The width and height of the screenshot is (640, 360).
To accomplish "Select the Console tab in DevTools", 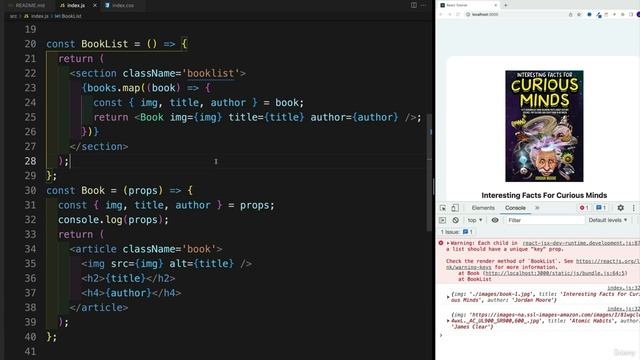I will 515,208.
